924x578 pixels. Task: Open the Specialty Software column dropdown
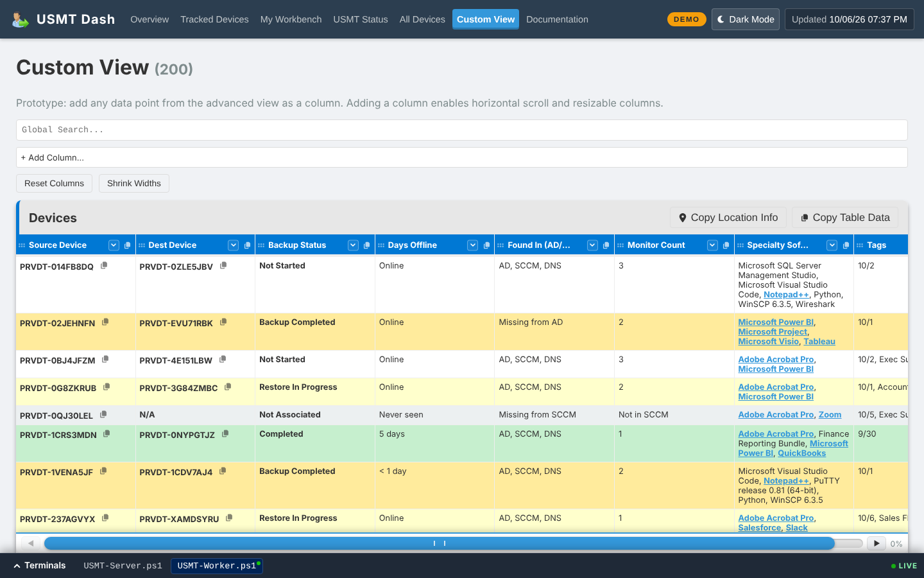pos(832,245)
